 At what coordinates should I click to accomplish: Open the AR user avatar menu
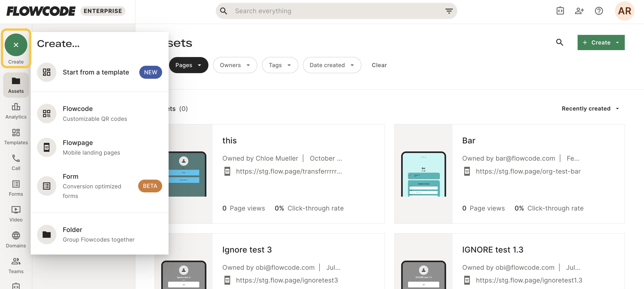[624, 11]
